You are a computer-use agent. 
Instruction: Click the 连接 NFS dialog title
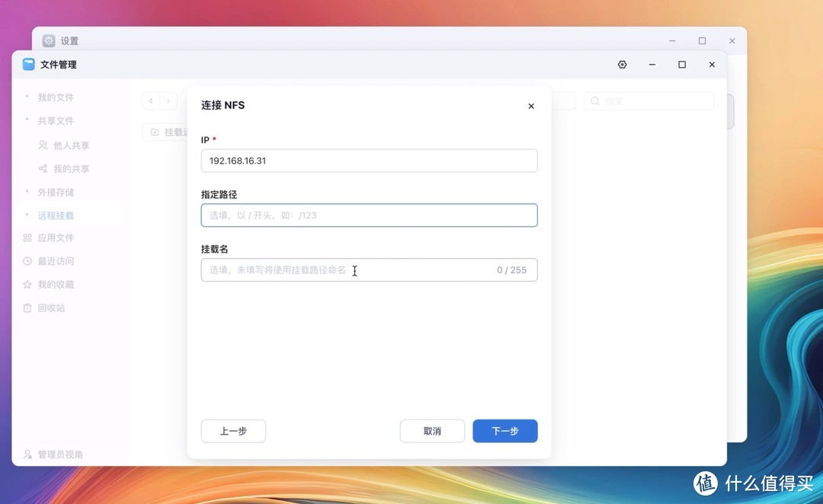[x=223, y=105]
